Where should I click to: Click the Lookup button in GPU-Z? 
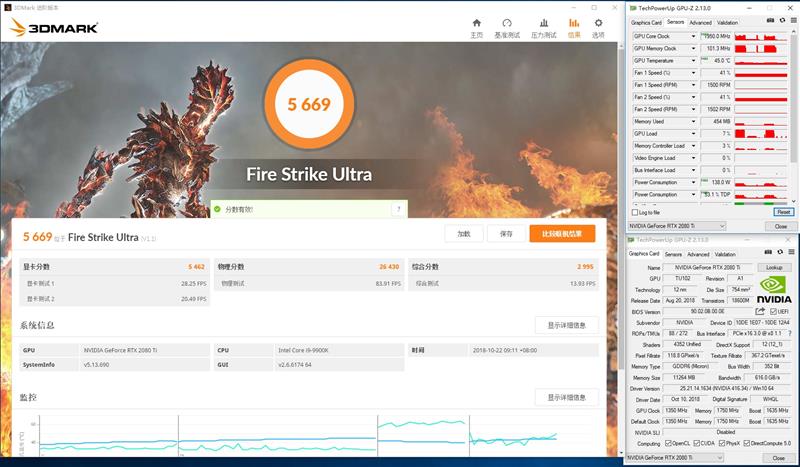774,267
